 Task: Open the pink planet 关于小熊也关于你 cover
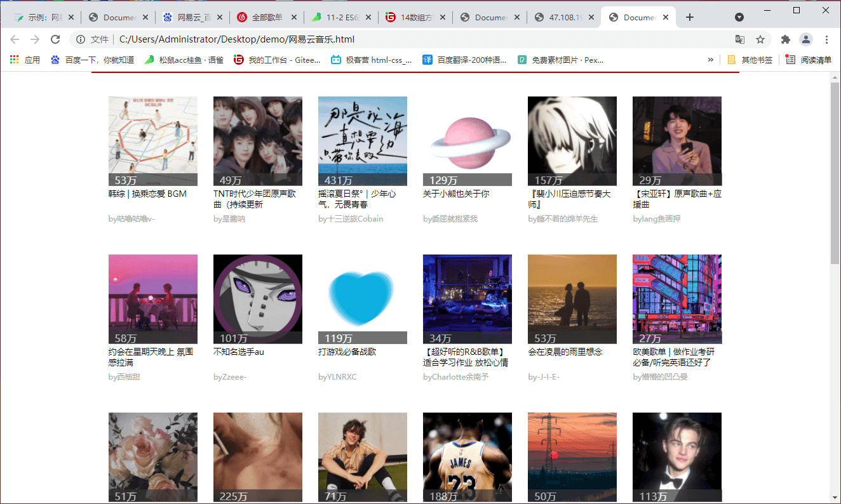coord(468,141)
